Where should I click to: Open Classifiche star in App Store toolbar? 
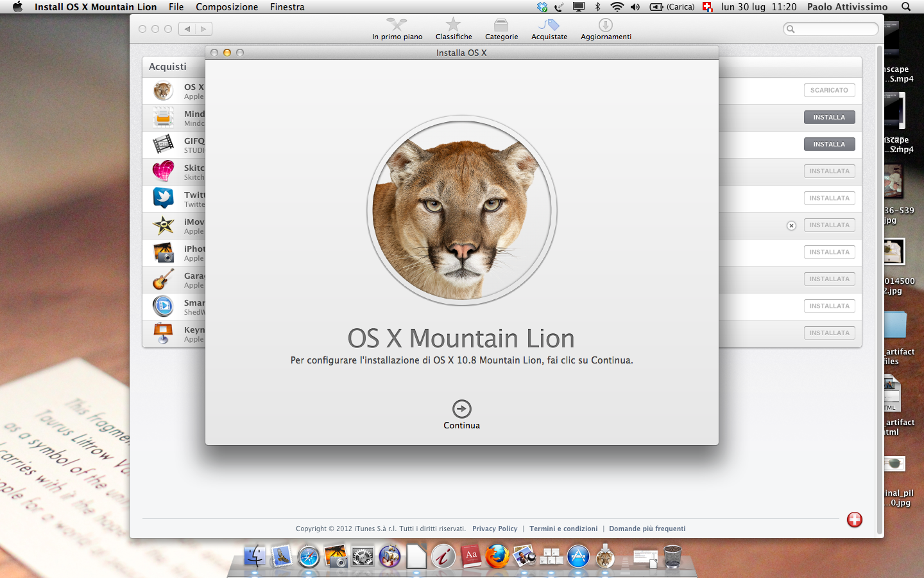coord(454,29)
